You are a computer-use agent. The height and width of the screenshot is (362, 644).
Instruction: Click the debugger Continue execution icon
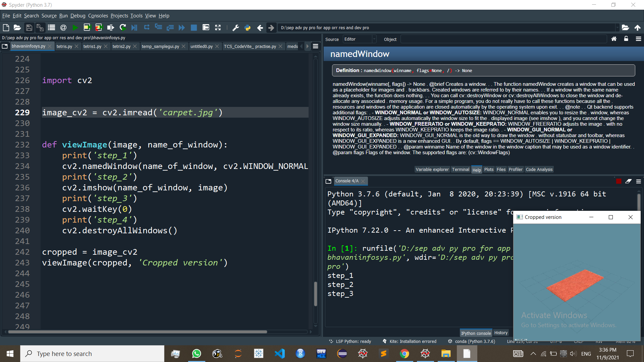[x=182, y=27]
